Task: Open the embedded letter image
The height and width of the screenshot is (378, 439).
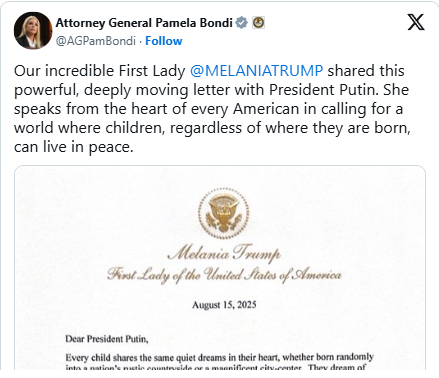Action: 220,267
